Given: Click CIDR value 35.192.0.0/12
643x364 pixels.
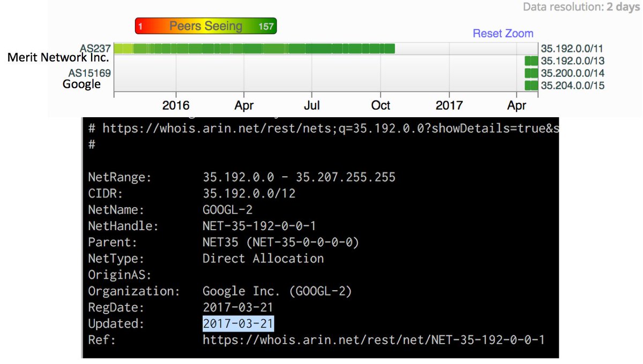Looking at the screenshot, I should point(249,194).
